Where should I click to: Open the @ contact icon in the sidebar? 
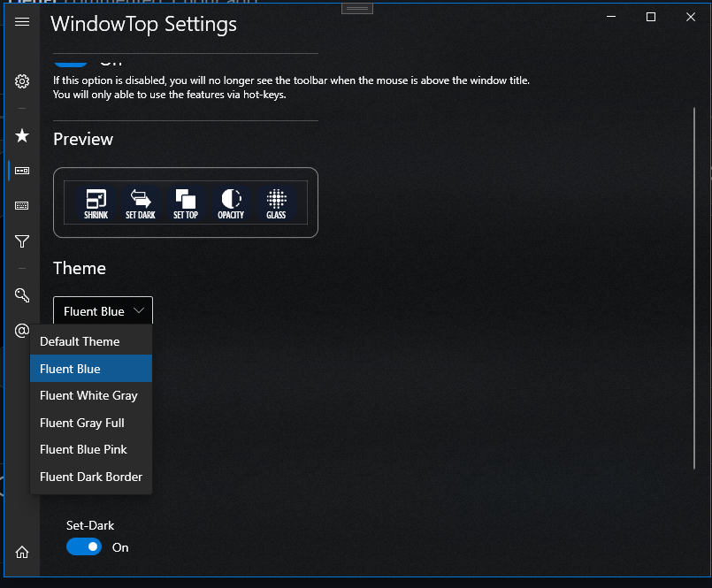(x=21, y=331)
